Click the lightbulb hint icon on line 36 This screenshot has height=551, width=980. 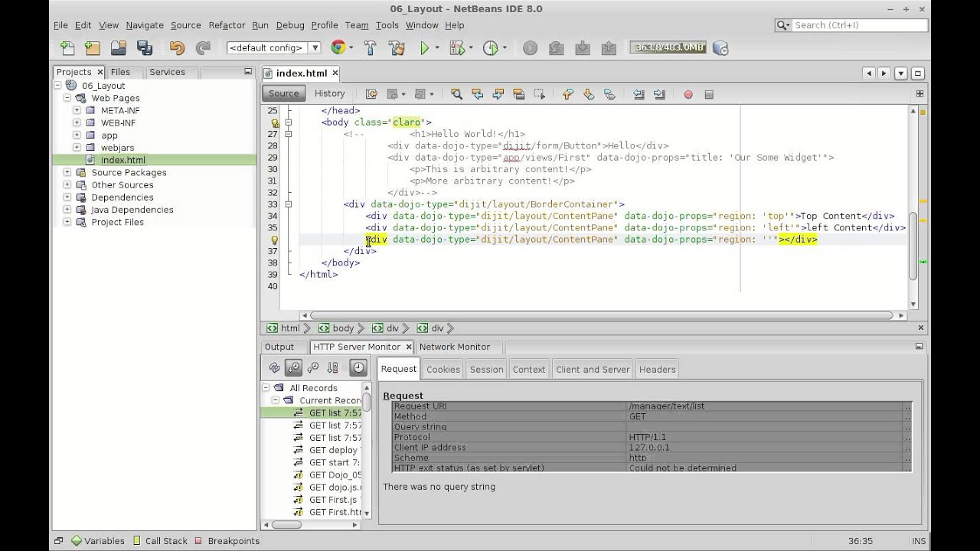point(274,240)
